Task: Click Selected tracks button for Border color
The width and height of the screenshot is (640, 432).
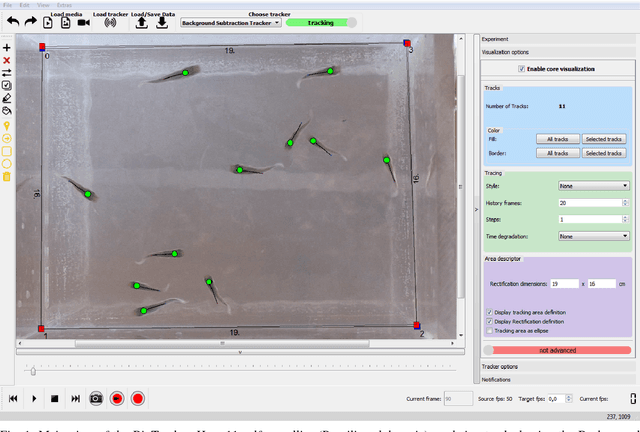Action: click(603, 153)
